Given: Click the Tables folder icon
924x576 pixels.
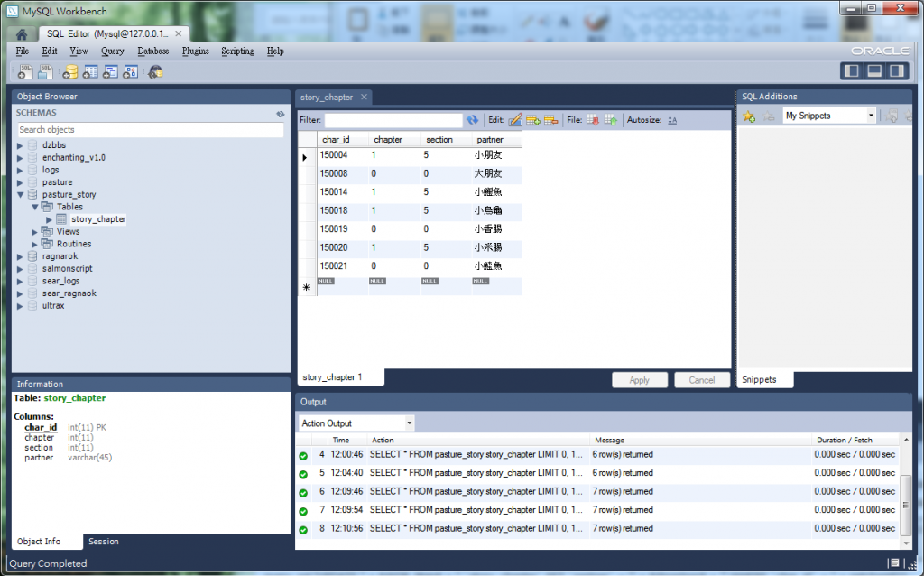Looking at the screenshot, I should tap(47, 207).
